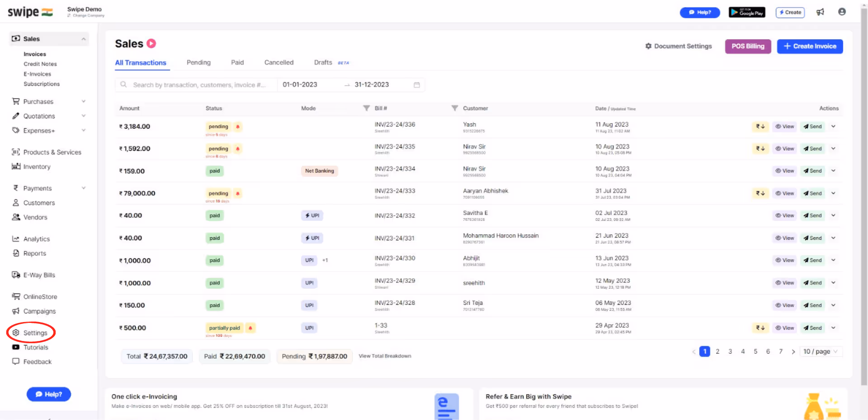Record payment for INV/23-24/336

[760, 126]
